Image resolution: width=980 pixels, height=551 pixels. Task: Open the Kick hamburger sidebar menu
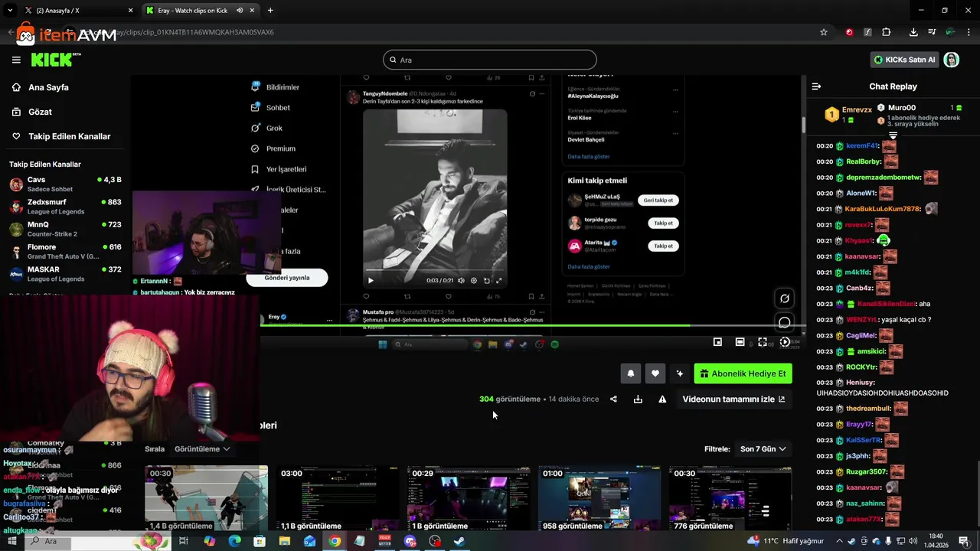point(16,60)
